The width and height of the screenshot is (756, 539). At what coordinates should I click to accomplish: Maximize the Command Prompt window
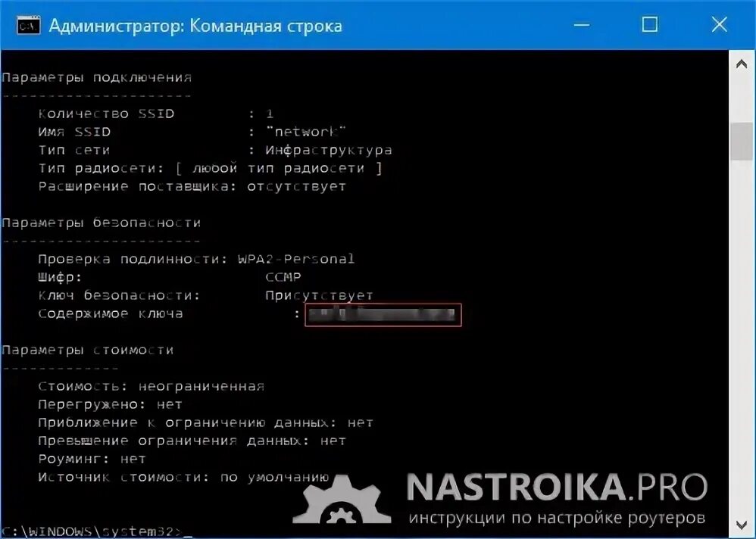(649, 24)
